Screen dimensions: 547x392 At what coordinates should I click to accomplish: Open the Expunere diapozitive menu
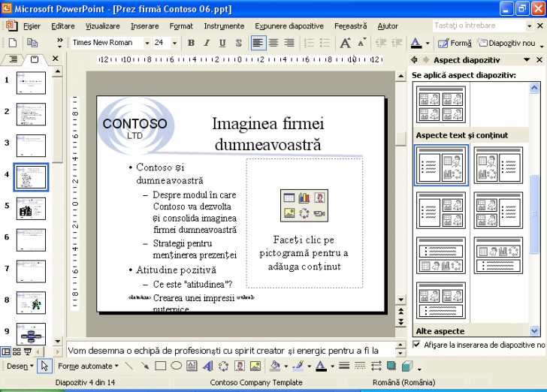click(289, 26)
